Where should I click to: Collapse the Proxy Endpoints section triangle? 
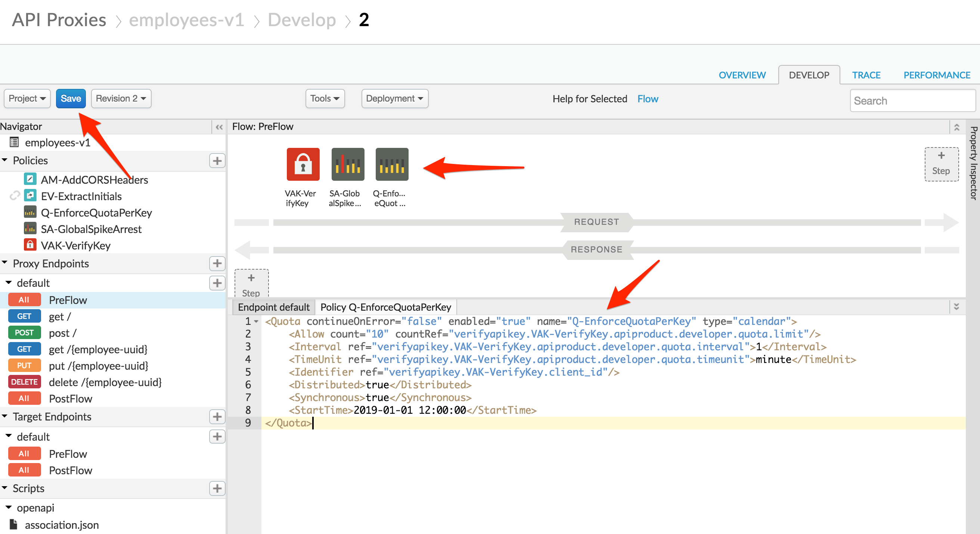click(5, 263)
